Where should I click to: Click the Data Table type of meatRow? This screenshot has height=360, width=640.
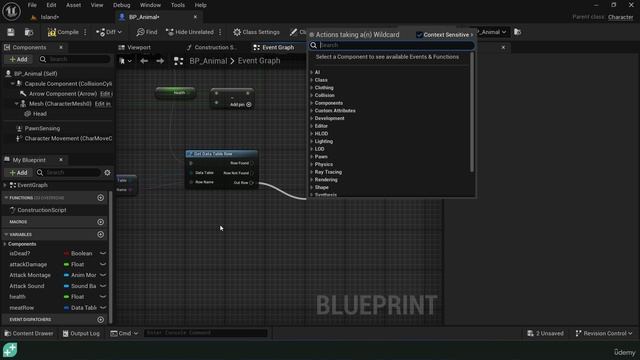[80, 308]
